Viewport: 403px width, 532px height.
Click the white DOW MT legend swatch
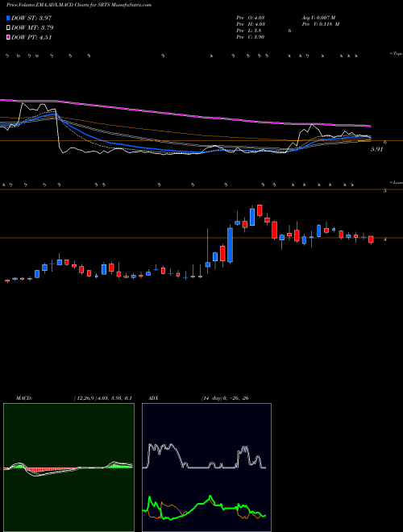pos(8,27)
